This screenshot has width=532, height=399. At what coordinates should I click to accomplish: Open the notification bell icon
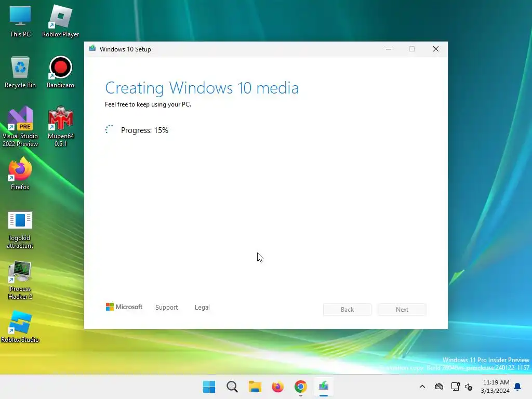tap(517, 387)
